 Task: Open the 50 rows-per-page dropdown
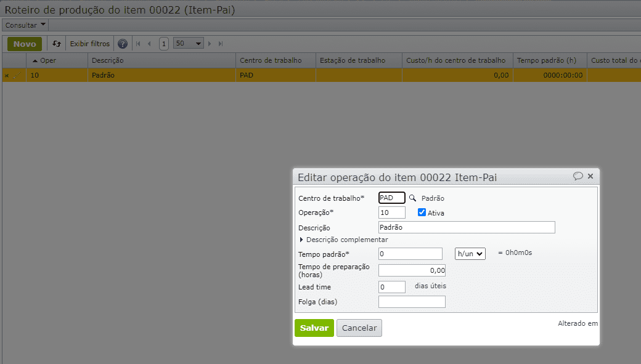[x=189, y=43]
